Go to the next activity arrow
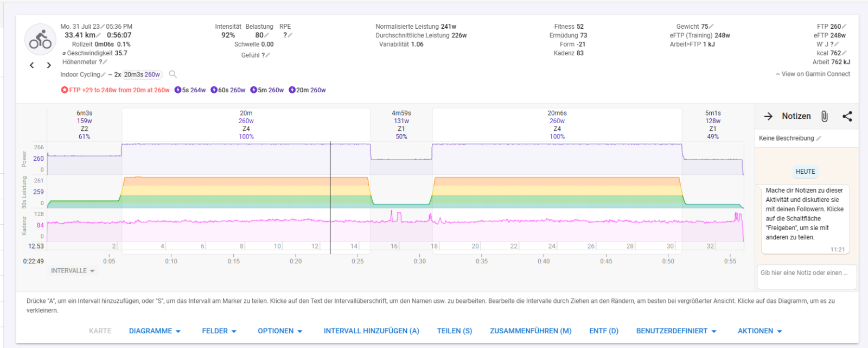 [49, 65]
